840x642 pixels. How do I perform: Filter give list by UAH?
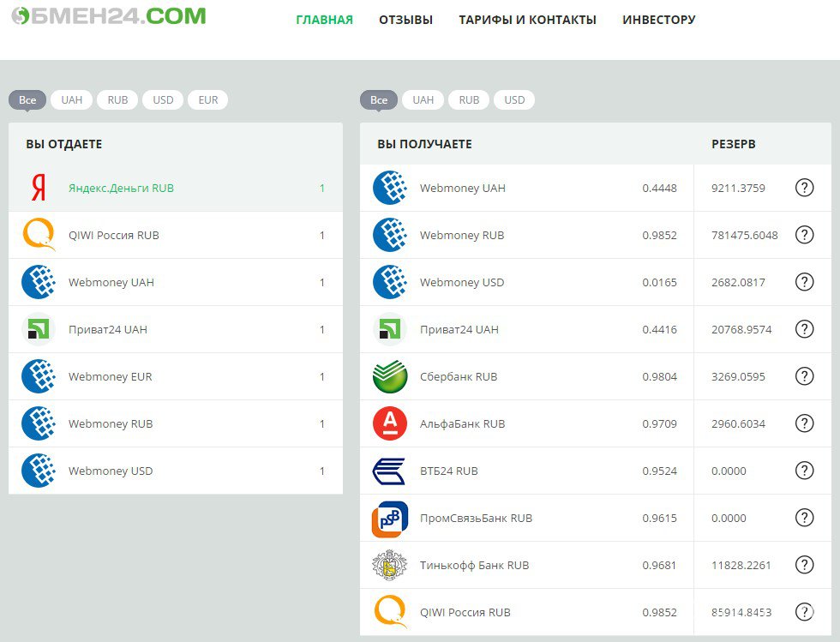click(x=72, y=99)
